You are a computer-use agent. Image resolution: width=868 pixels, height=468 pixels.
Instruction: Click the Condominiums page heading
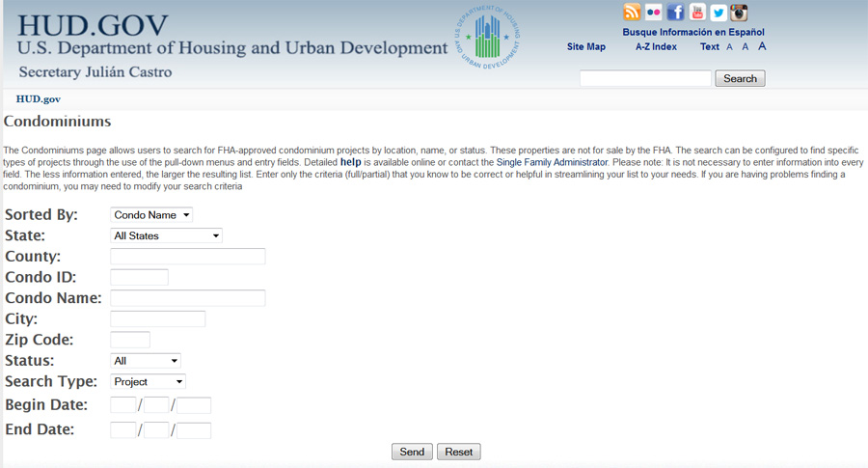coord(58,122)
